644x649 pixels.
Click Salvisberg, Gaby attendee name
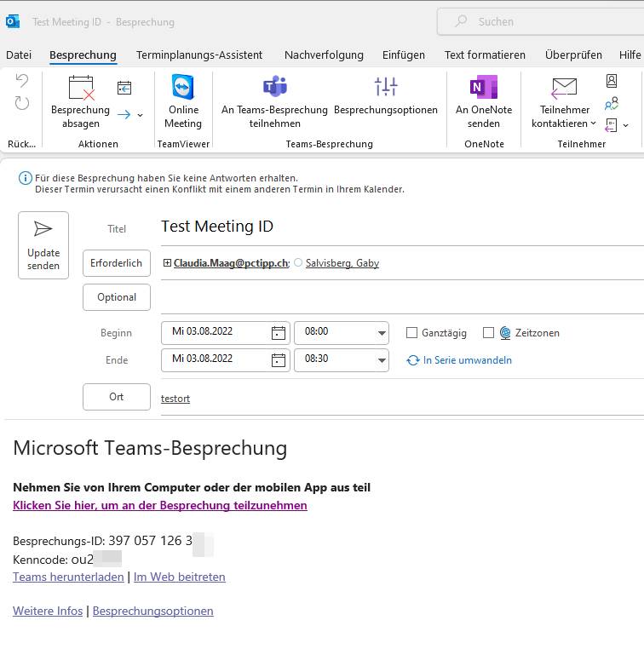click(x=342, y=263)
